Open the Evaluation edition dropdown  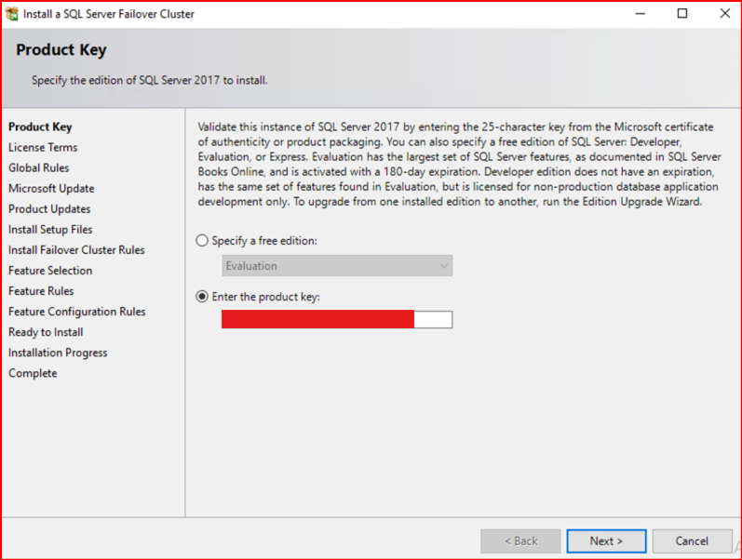[x=337, y=266]
